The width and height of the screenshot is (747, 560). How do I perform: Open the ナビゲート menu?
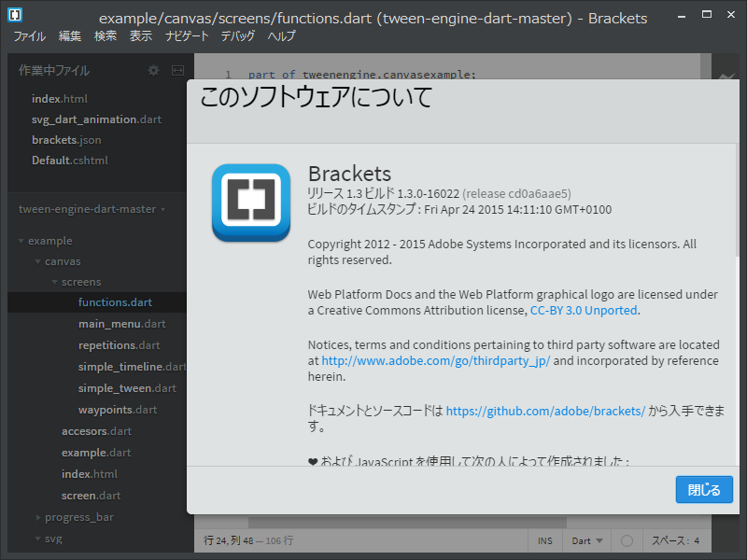click(x=186, y=36)
